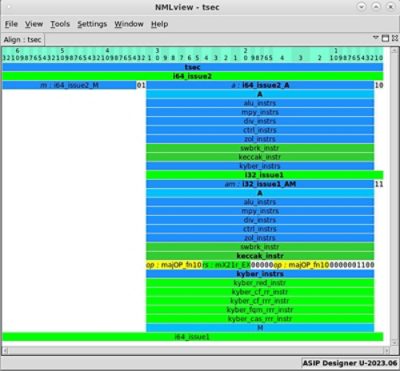Open the View menu
Image resolution: width=400 pixels, height=371 pixels.
[x=34, y=24]
